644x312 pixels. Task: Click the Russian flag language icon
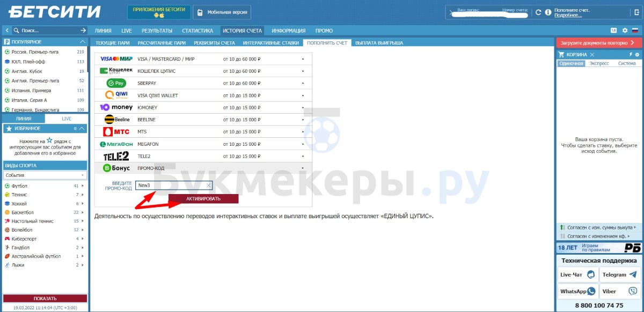pos(635,31)
